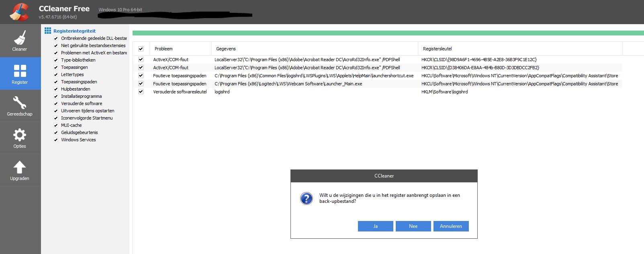644x254 pixels.
Task: Switch to the Register tab label
Action: click(x=20, y=82)
